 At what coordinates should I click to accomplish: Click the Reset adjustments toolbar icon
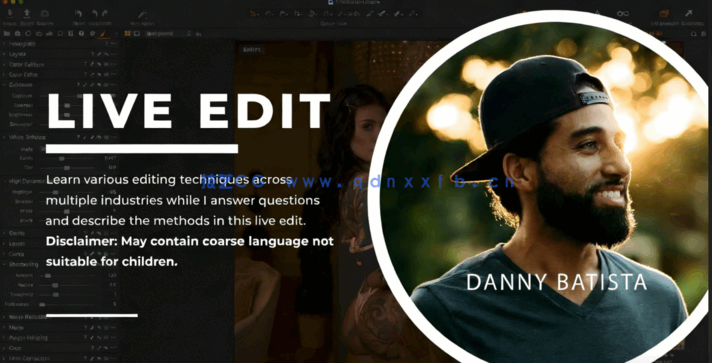click(78, 14)
